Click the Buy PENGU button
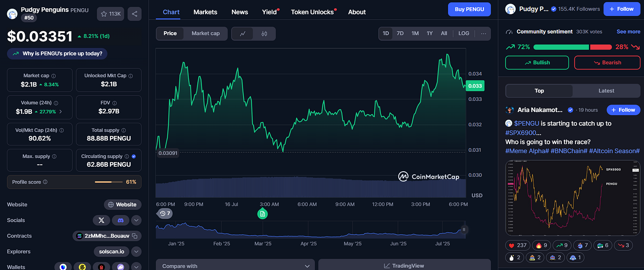Screen dimensions: 644x270 click(469, 9)
